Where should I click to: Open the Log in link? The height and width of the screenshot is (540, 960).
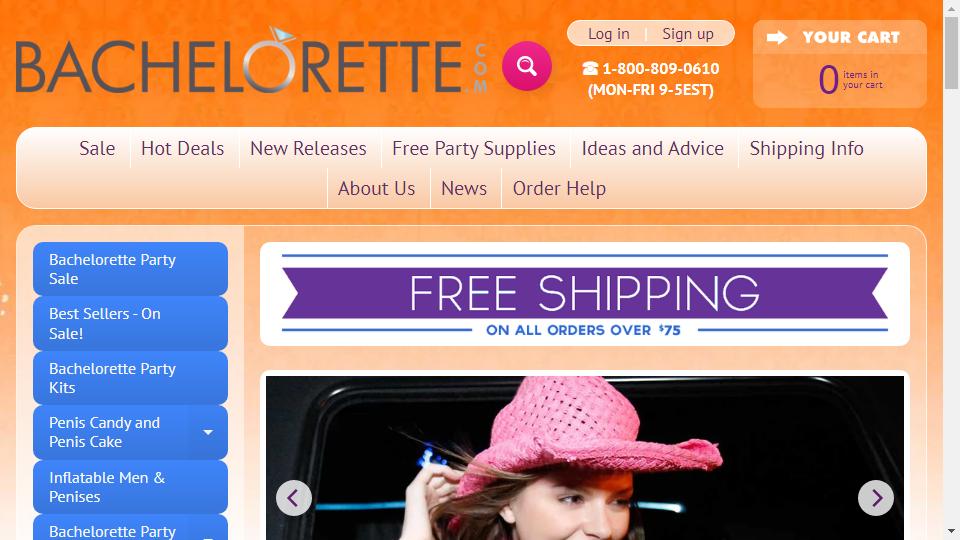(609, 34)
